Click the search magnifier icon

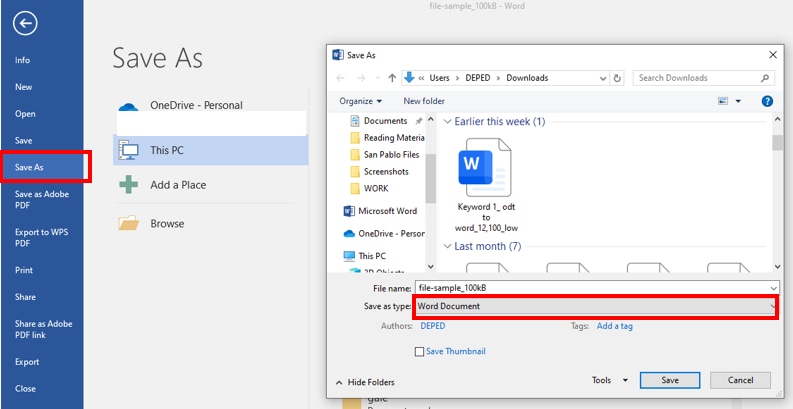click(765, 78)
